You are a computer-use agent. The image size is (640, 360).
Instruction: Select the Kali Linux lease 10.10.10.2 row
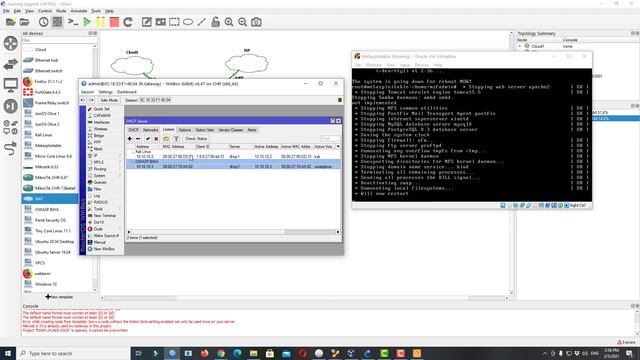[233, 156]
